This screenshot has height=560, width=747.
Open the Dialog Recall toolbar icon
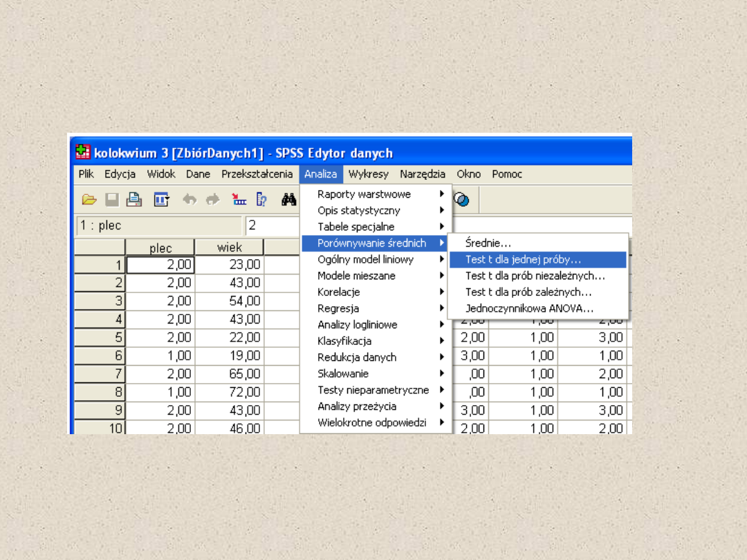point(162,200)
